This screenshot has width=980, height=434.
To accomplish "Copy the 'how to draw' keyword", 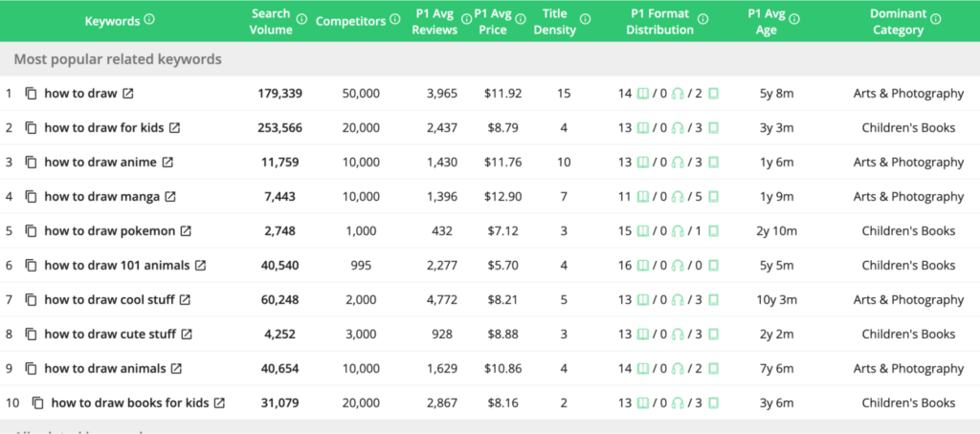I will point(31,94).
